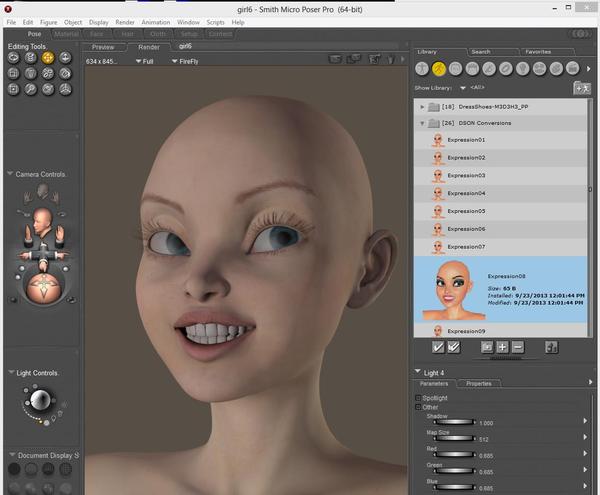Click the add folder icon in Library
The image size is (600, 495).
pyautogui.click(x=581, y=88)
